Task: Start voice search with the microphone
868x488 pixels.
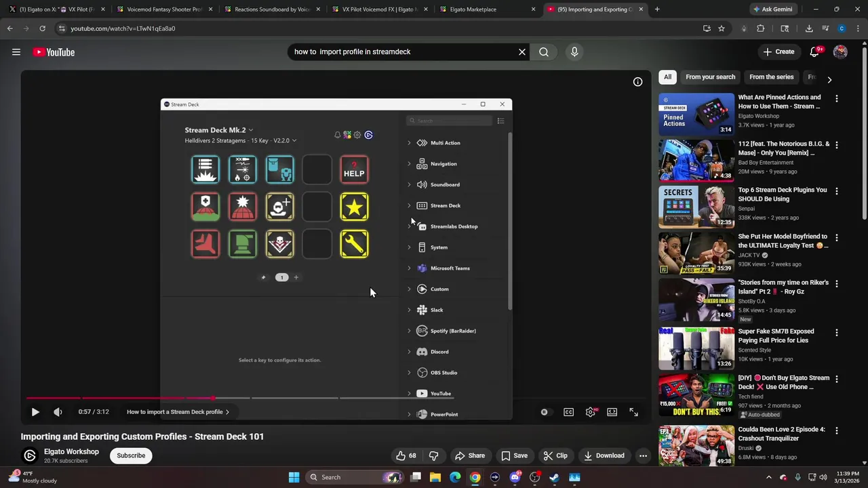Action: click(x=574, y=52)
